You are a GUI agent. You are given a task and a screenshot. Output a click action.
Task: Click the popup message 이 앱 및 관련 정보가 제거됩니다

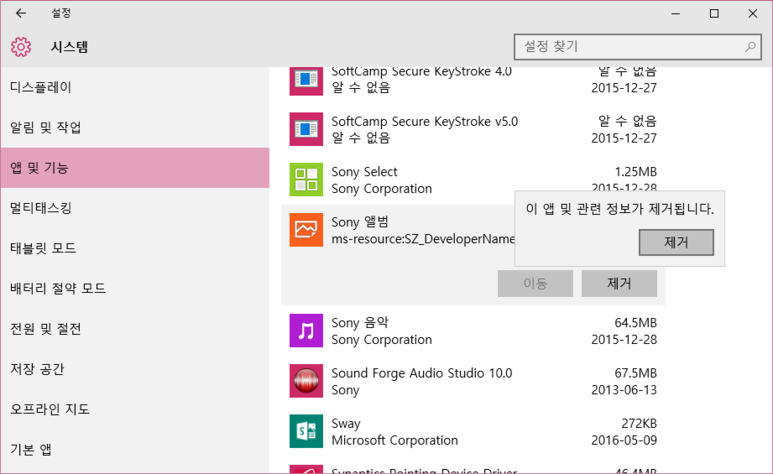point(620,209)
